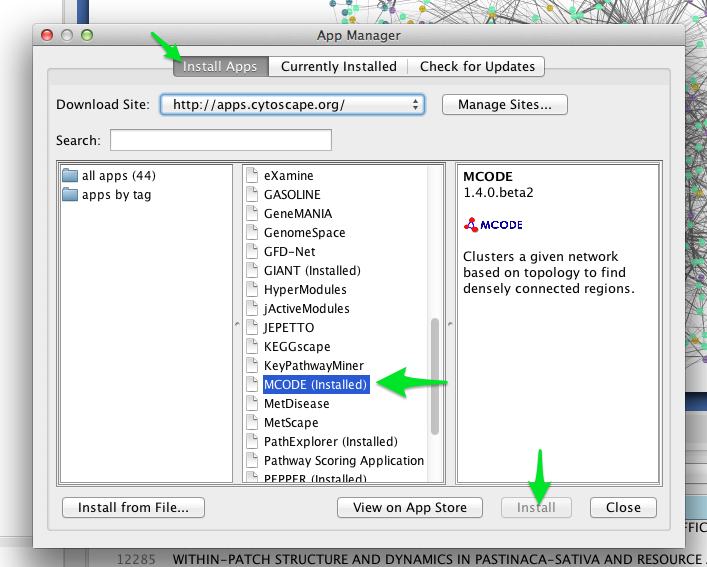Select the 'all apps (44)' folder
The height and width of the screenshot is (567, 707).
tap(119, 175)
